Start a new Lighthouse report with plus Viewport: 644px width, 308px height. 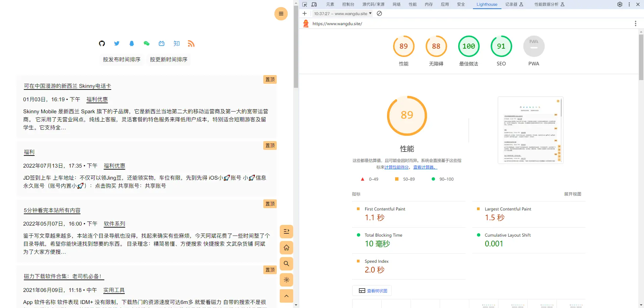(x=305, y=13)
